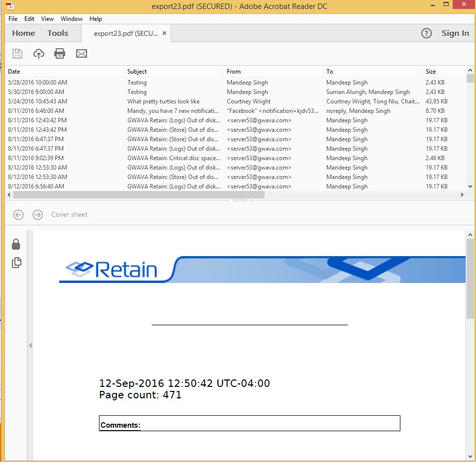Open the Edit menu
Image resolution: width=476 pixels, height=462 pixels.
(29, 19)
